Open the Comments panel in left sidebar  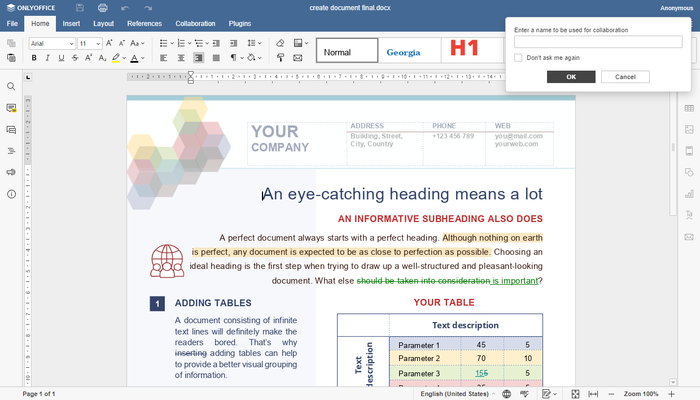point(11,108)
